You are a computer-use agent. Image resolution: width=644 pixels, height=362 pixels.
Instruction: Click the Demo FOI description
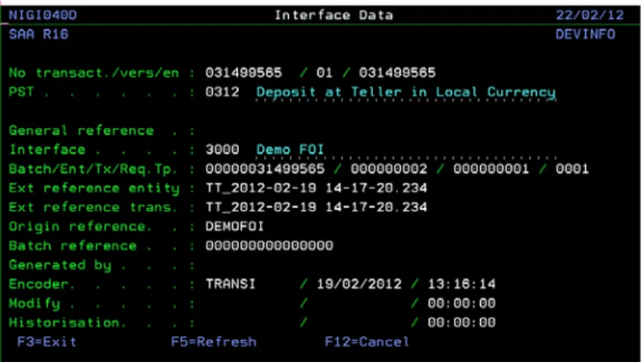tap(290, 149)
